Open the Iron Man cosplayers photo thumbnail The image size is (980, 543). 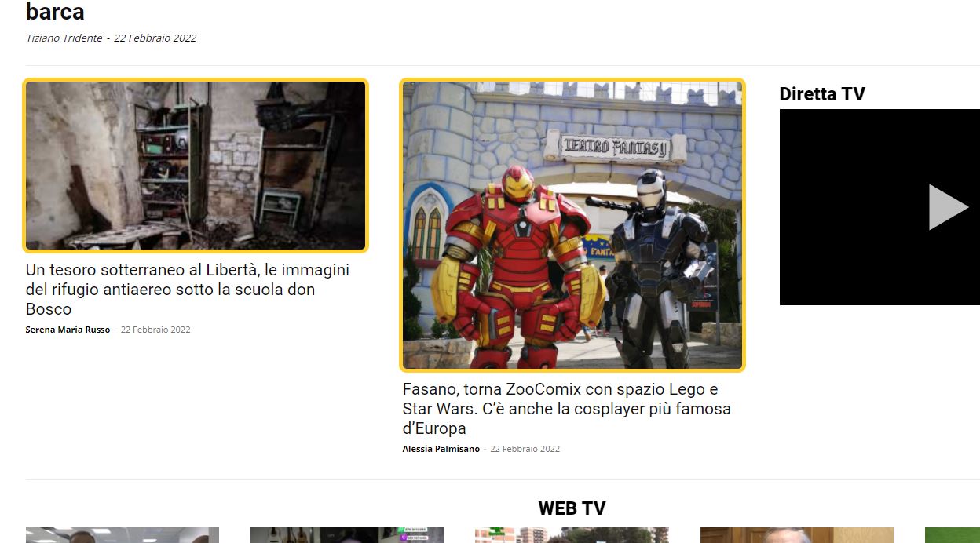click(572, 225)
